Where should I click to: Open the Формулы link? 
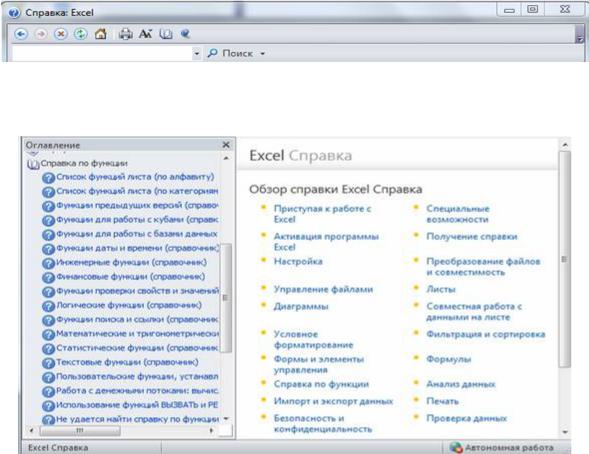pos(449,359)
